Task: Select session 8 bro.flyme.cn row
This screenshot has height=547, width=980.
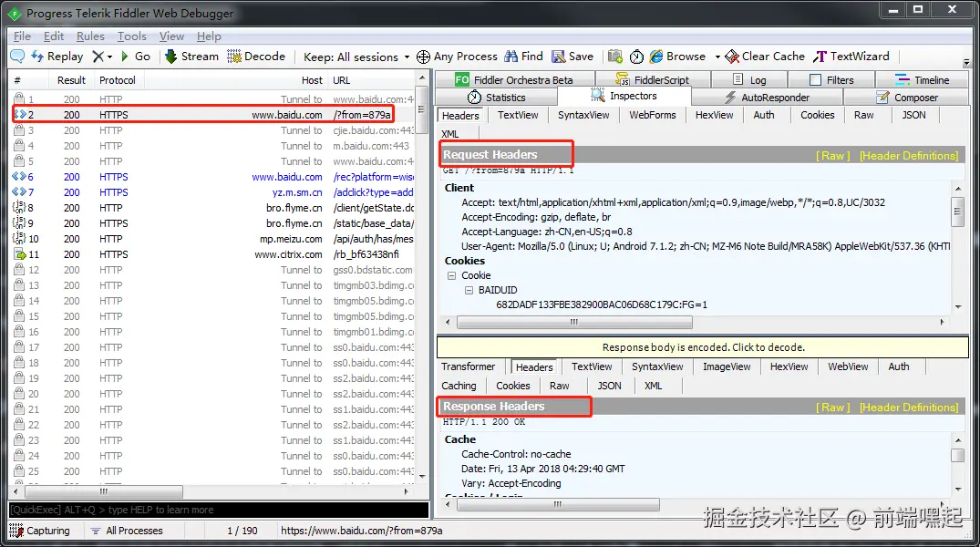Action: pyautogui.click(x=212, y=208)
